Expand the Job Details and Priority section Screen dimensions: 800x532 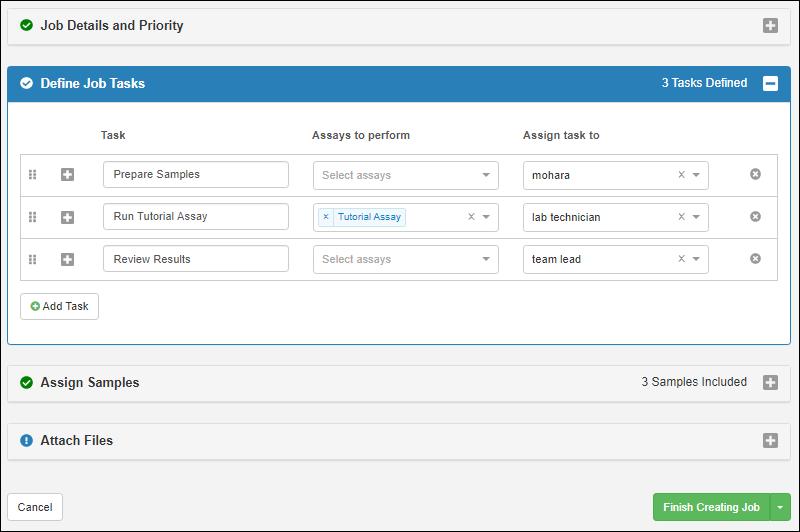pos(770,26)
